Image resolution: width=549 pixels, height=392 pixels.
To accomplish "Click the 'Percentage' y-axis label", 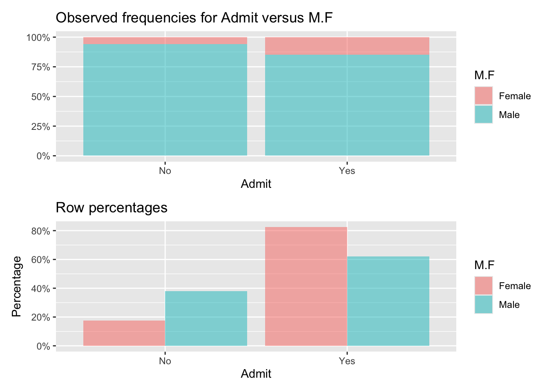I will [16, 286].
